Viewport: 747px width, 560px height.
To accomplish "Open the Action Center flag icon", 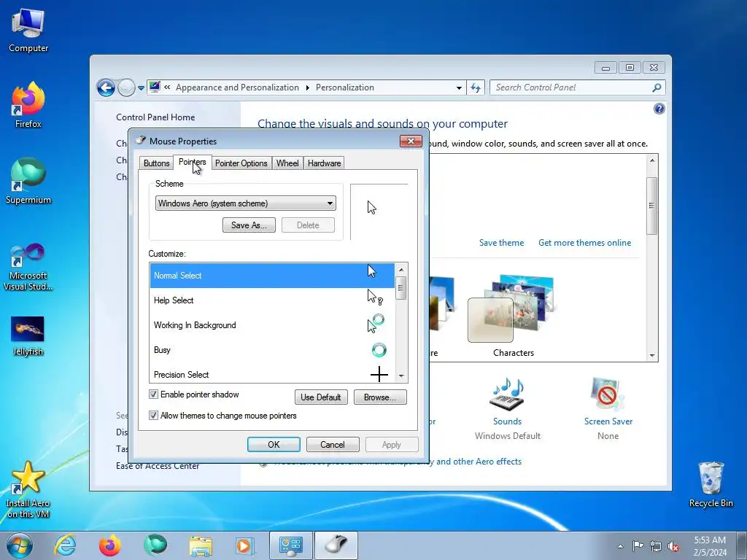I will tap(638, 546).
